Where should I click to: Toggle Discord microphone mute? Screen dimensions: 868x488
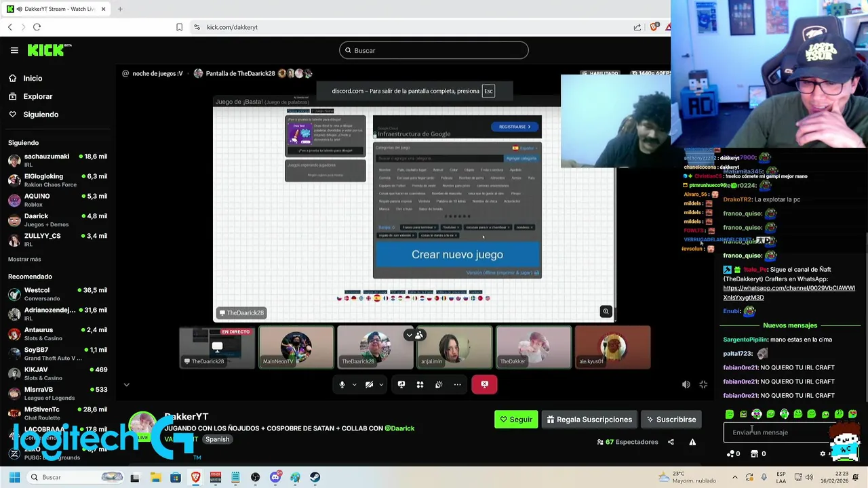[342, 384]
